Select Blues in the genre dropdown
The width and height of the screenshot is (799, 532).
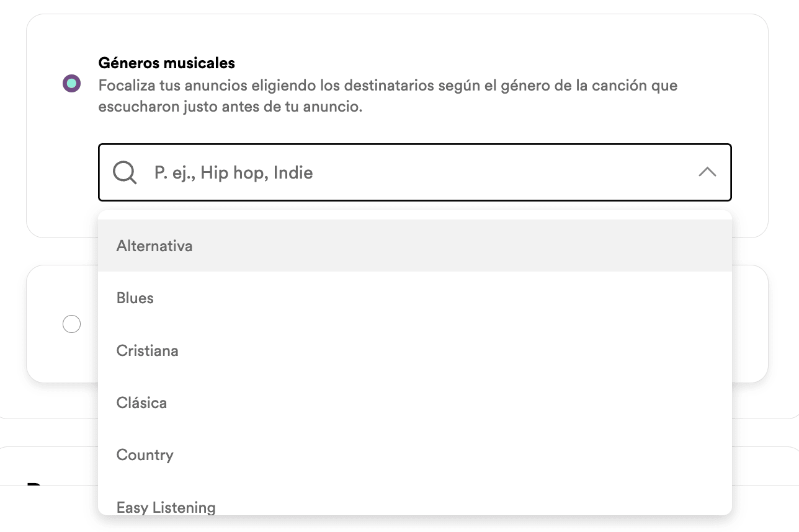(135, 298)
